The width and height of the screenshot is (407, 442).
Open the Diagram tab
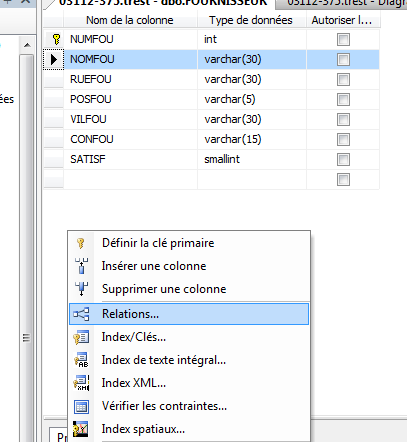coord(342,4)
